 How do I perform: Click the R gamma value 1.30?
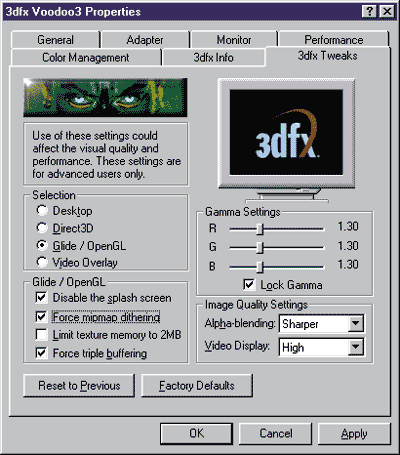pyautogui.click(x=348, y=227)
